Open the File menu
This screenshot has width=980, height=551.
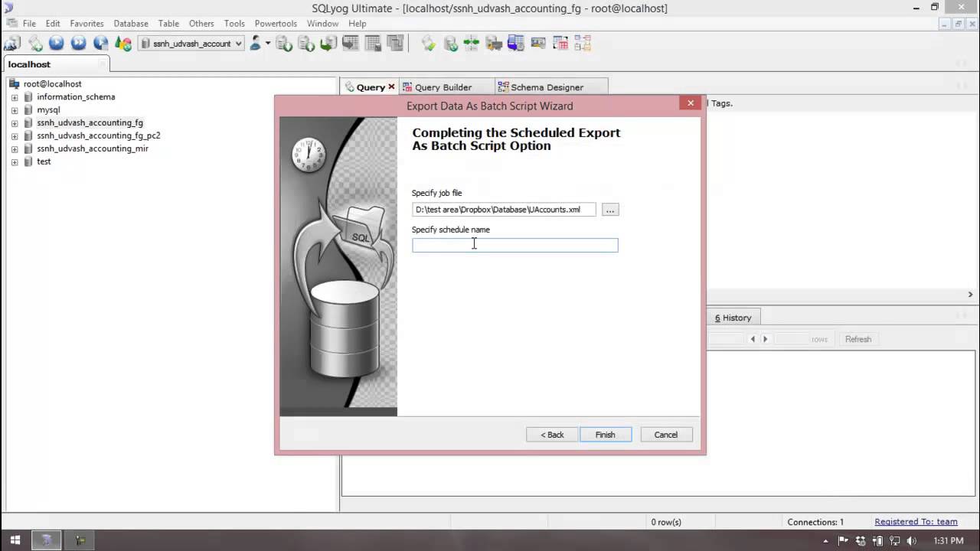point(29,24)
